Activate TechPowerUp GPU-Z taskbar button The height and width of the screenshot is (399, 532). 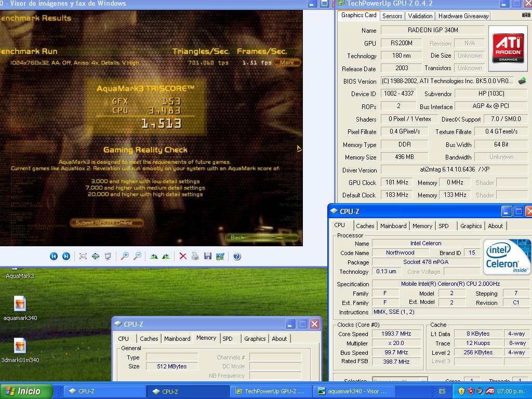click(x=270, y=391)
